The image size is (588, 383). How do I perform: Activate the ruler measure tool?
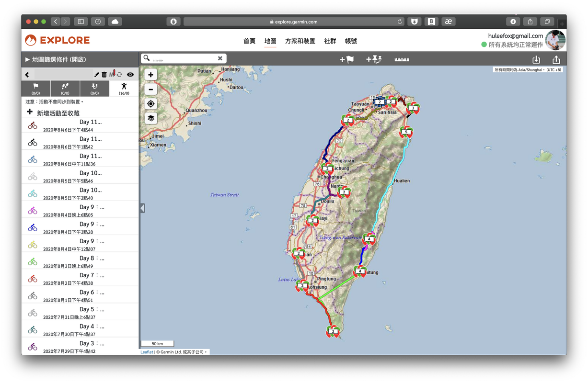coord(402,59)
